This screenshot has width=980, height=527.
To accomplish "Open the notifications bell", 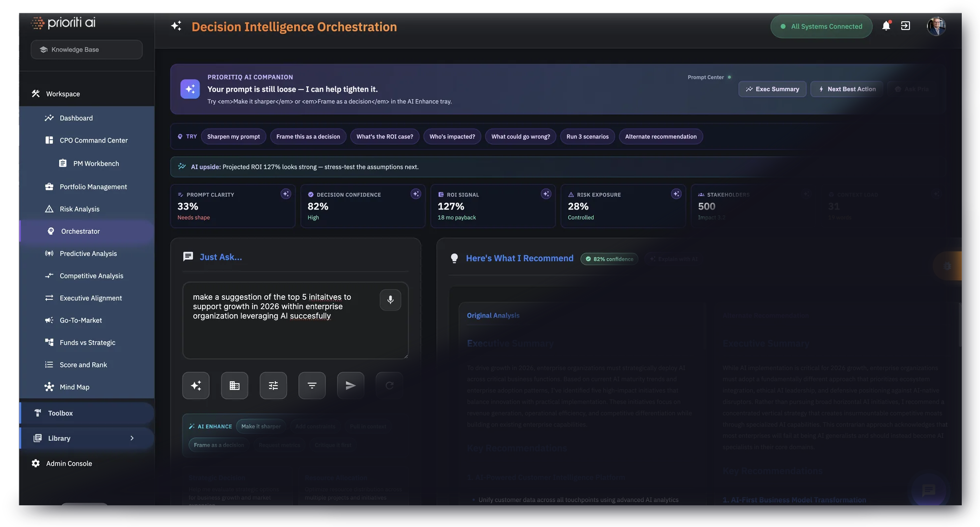I will (x=886, y=26).
